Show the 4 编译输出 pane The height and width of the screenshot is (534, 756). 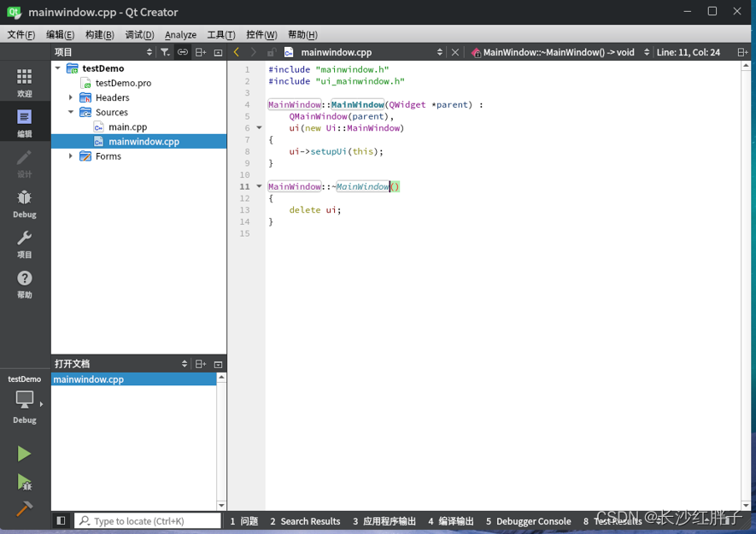(x=451, y=521)
